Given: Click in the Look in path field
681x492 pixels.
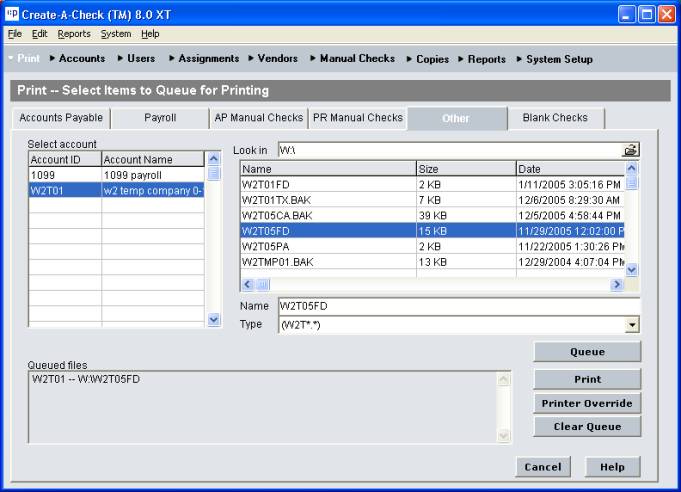Looking at the screenshot, I should (x=450, y=150).
